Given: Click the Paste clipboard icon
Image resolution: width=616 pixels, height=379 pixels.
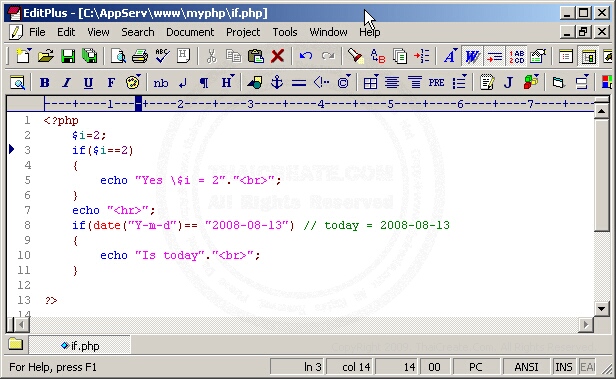Looking at the screenshot, I should 255,56.
